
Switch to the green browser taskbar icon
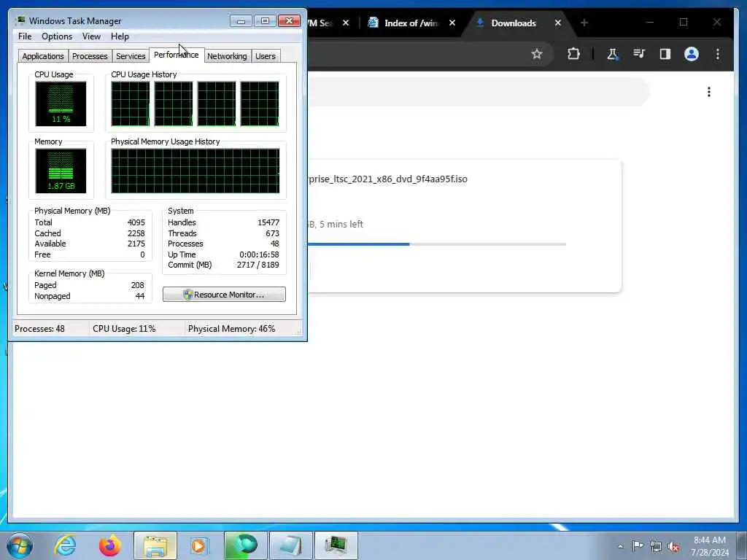pyautogui.click(x=245, y=545)
